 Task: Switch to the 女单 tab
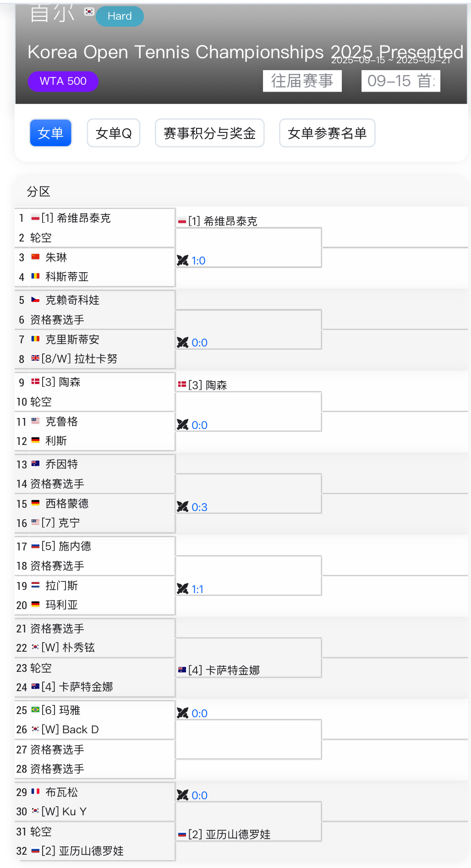coord(50,133)
